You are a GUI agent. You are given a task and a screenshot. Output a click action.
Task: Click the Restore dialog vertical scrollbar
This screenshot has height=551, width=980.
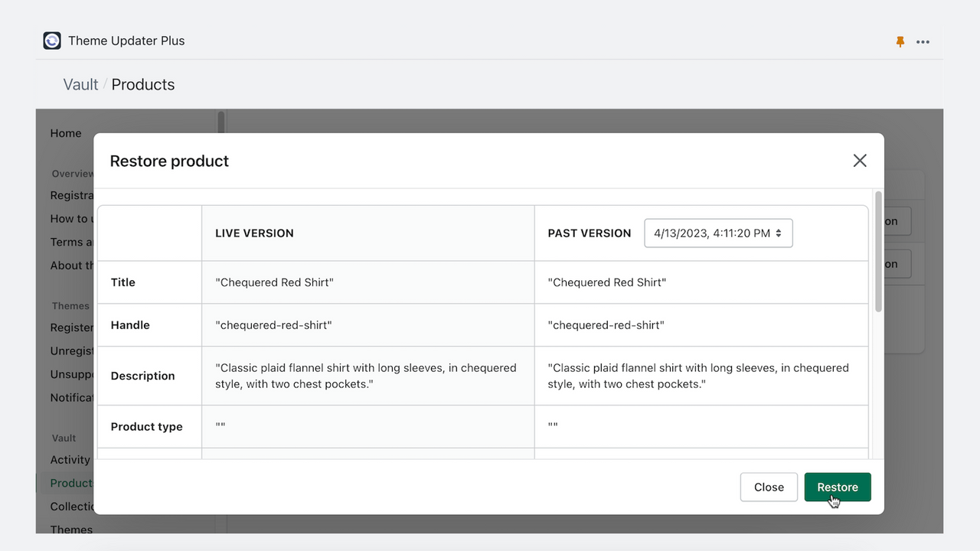878,253
